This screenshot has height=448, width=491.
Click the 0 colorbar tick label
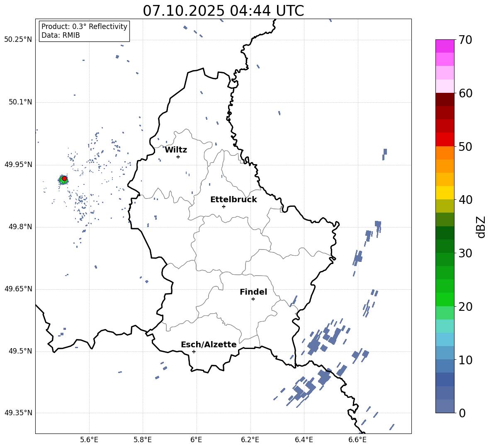tap(462, 413)
